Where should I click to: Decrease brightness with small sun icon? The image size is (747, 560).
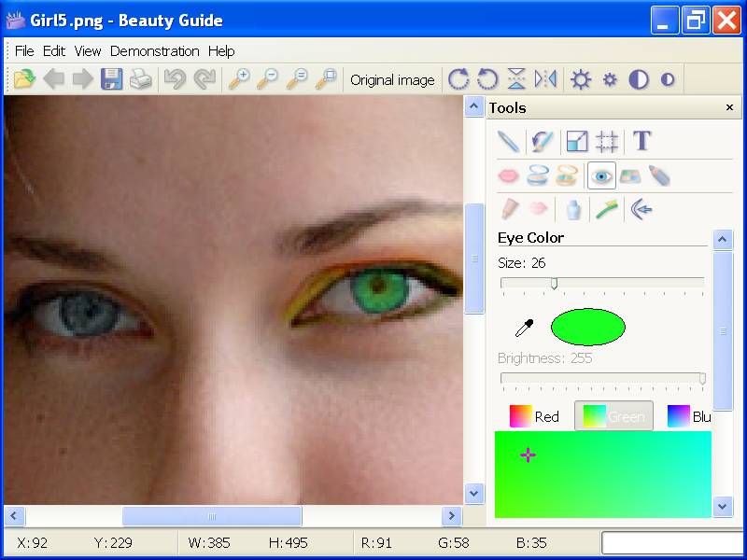[610, 79]
